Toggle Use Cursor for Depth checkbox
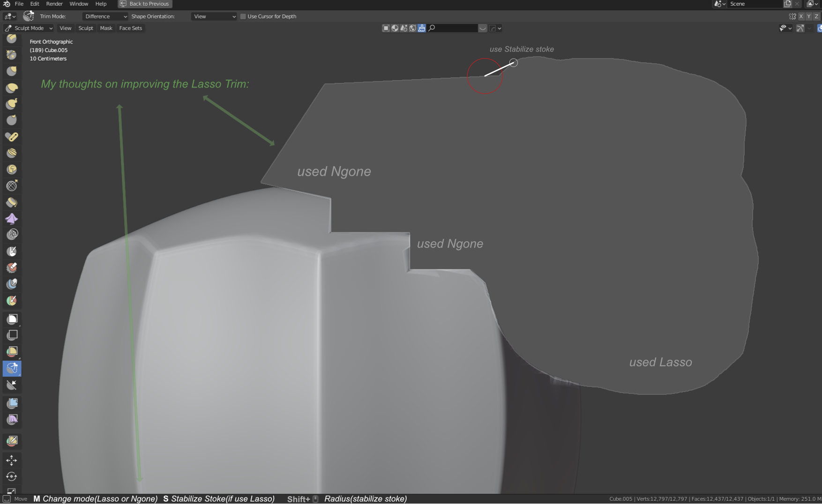822x504 pixels. (x=243, y=16)
